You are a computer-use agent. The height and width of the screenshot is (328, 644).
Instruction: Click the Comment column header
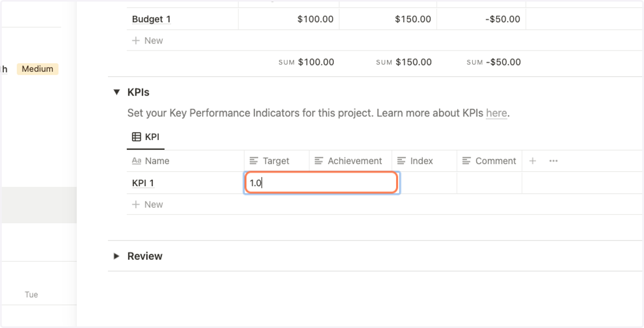489,161
